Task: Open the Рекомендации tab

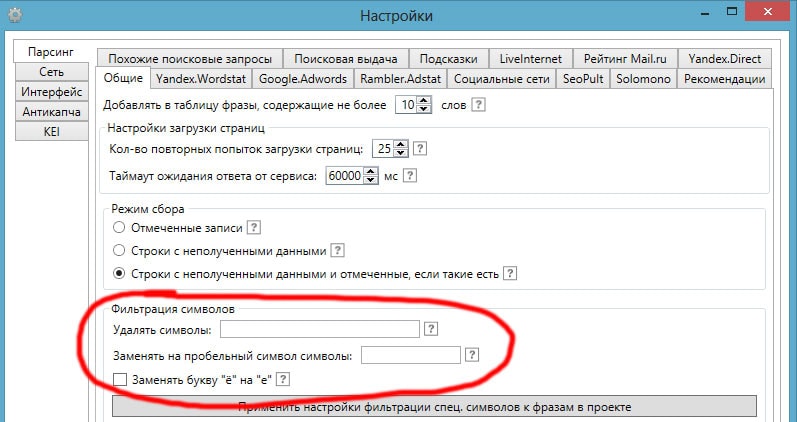Action: tap(725, 79)
